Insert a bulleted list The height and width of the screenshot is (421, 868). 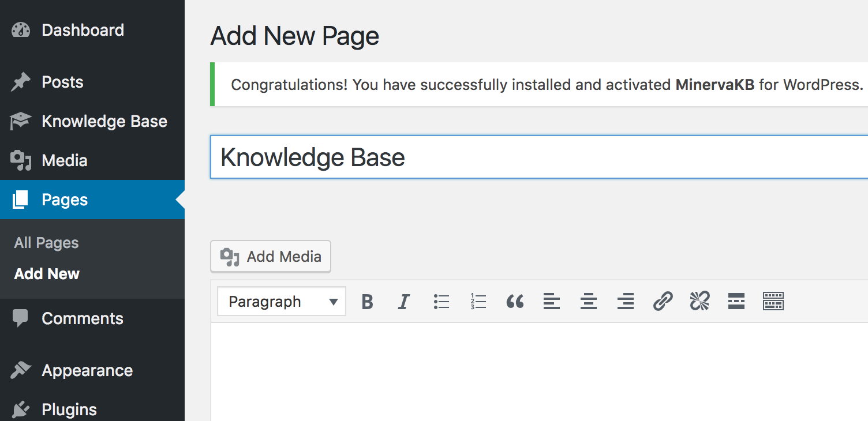(442, 302)
